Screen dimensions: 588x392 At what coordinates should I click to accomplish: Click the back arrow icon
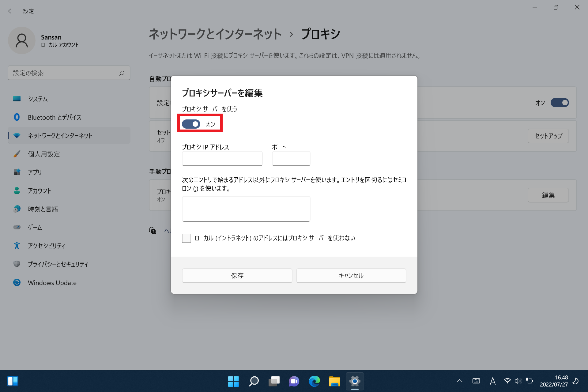(x=11, y=11)
